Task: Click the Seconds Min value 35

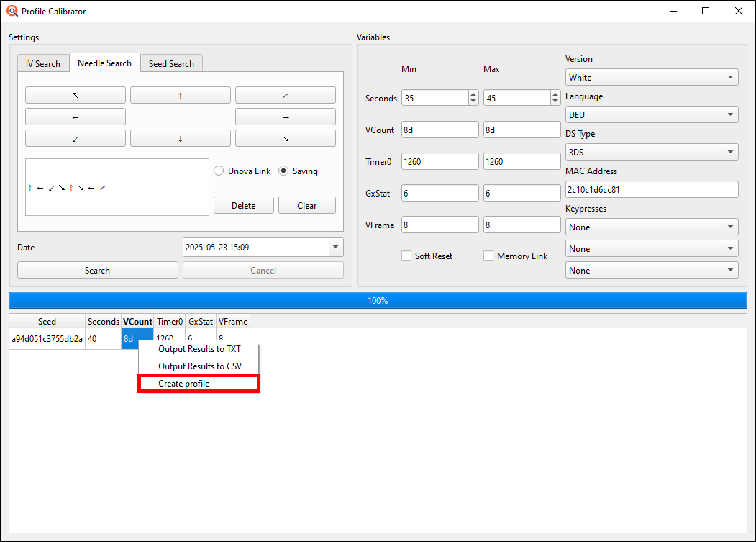Action: (435, 98)
